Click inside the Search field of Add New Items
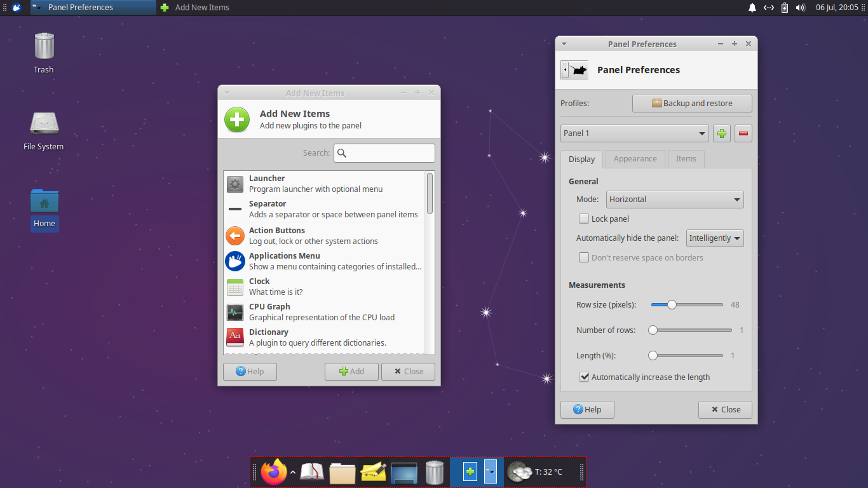Image resolution: width=868 pixels, height=488 pixels. (x=384, y=152)
